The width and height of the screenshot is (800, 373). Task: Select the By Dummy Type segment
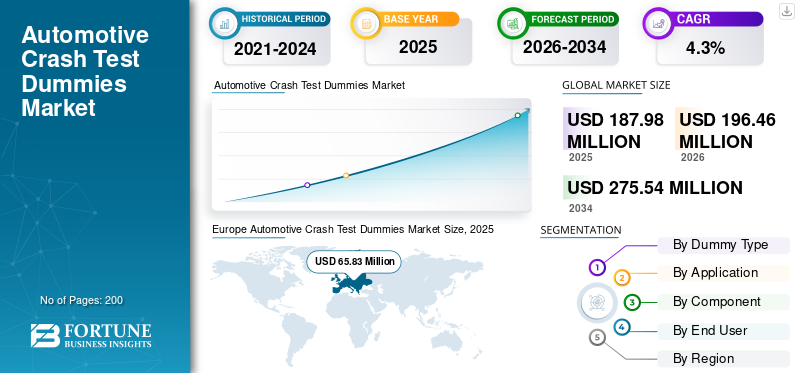click(723, 245)
